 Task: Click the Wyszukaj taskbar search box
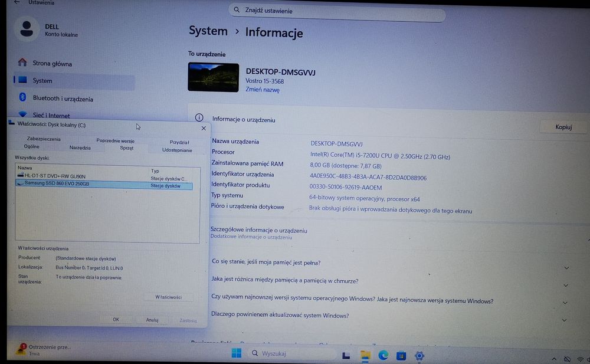click(x=293, y=353)
